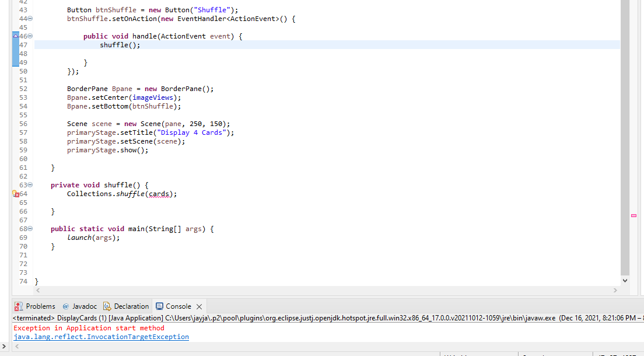Screen dimensions: 644x356
Task: Click the editor vertical scrollbar down arrow
Action: click(x=625, y=280)
